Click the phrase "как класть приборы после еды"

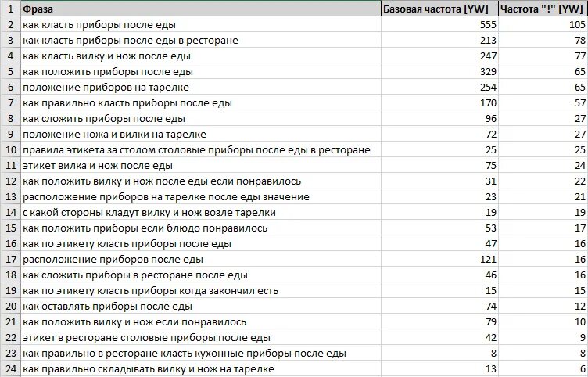point(99,25)
